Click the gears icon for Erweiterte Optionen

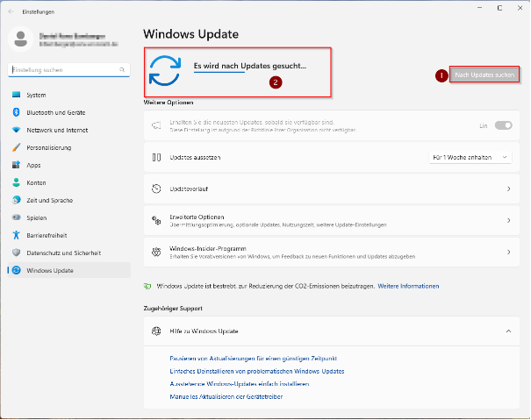tap(156, 220)
